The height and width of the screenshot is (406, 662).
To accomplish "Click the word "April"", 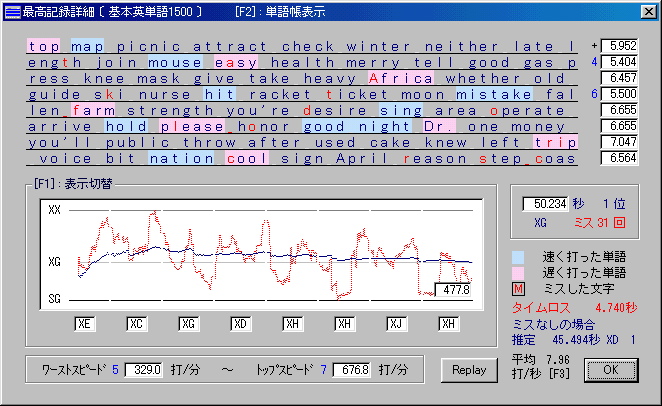I will (x=361, y=159).
